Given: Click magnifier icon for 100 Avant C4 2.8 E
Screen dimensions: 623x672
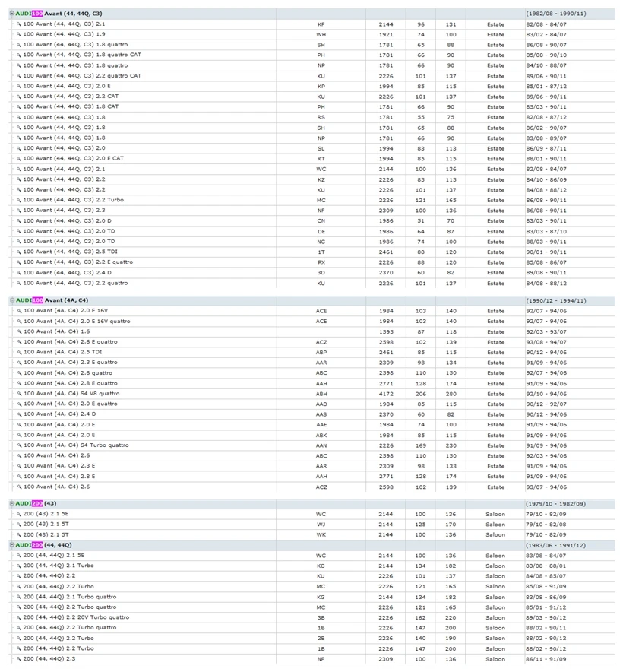Looking at the screenshot, I should (x=19, y=477).
